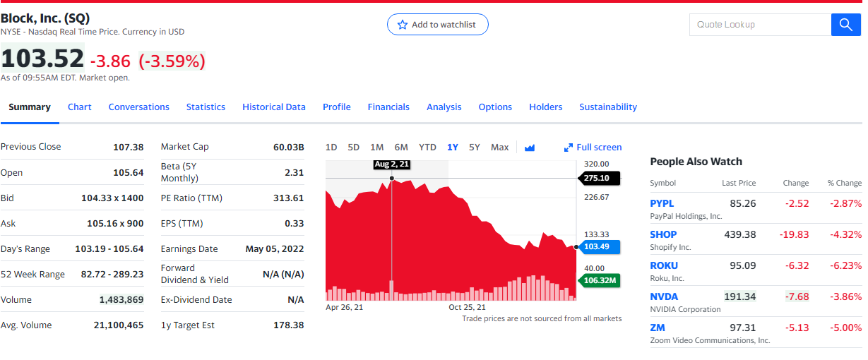Open the ROKU ticker link
Image resolution: width=868 pixels, height=360 pixels.
[x=664, y=265]
